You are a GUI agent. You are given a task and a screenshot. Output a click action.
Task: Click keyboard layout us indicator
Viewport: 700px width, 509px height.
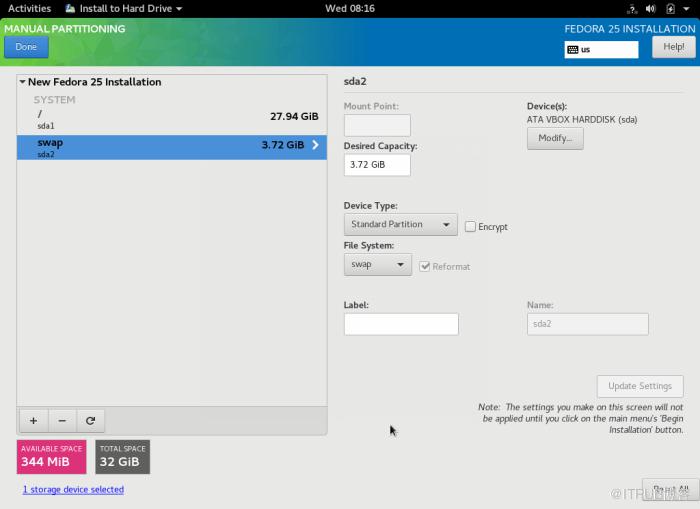[x=601, y=50]
